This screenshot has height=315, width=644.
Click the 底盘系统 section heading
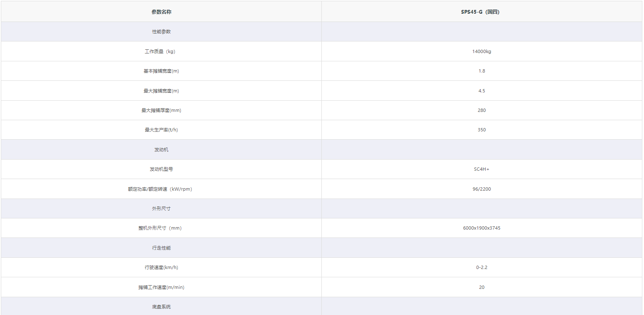coord(161,307)
